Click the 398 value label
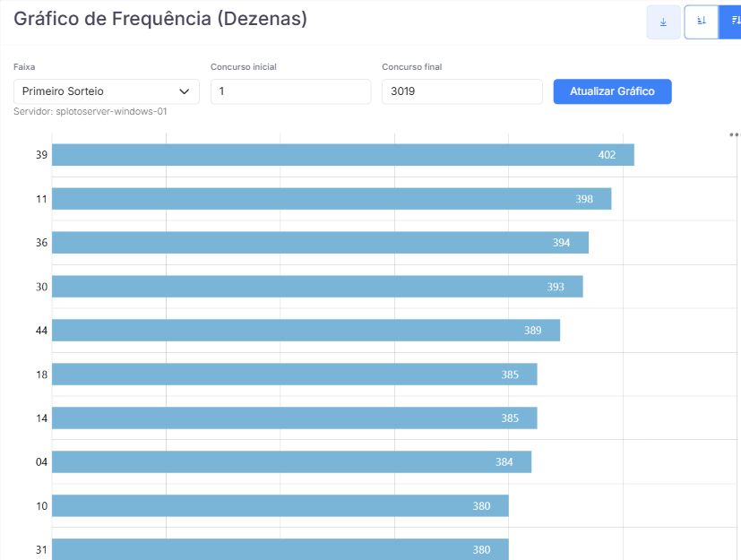The image size is (741, 560). point(584,199)
